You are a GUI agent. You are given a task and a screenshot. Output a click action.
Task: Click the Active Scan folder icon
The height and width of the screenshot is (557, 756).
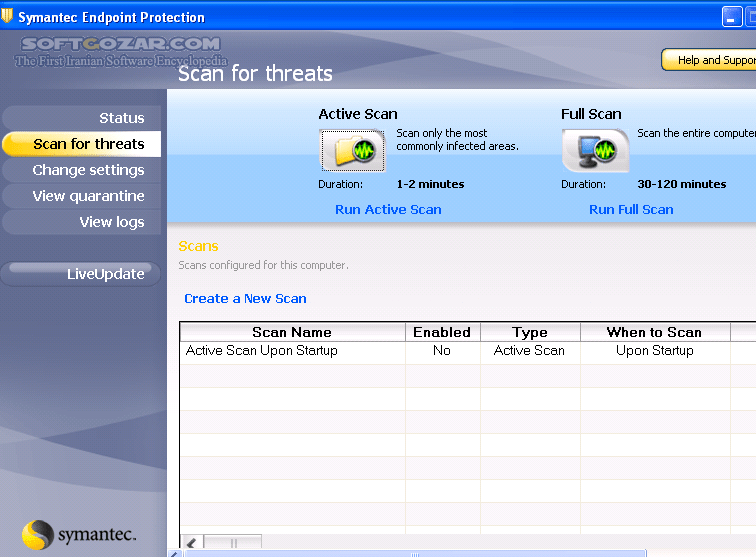click(x=352, y=150)
